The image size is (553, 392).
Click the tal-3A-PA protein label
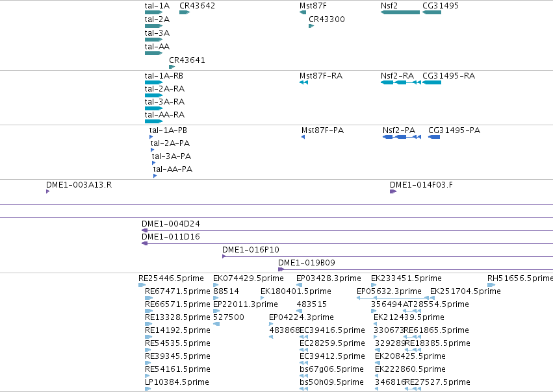[172, 156]
